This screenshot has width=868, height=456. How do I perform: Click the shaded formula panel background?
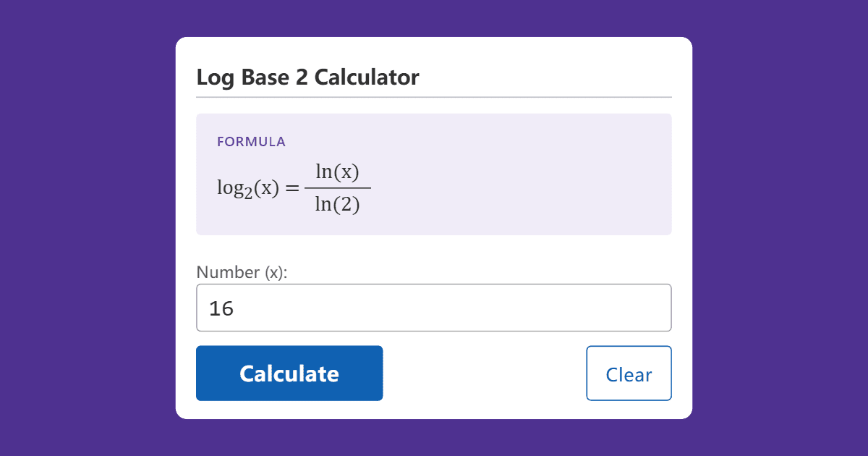542,174
